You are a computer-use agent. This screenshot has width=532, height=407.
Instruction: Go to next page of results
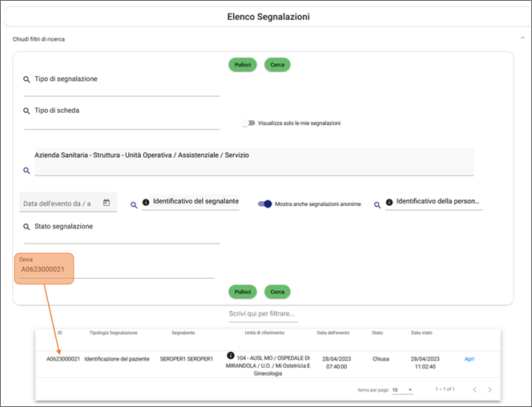(490, 389)
